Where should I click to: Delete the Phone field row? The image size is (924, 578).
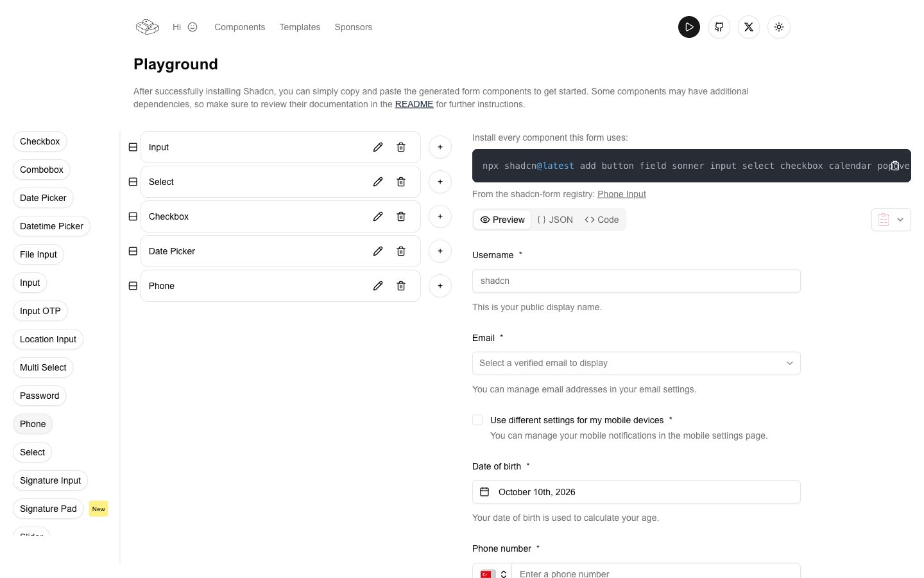coord(401,286)
